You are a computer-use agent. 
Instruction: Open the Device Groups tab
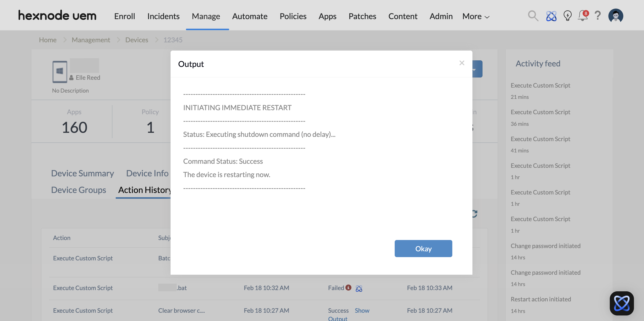coord(78,190)
